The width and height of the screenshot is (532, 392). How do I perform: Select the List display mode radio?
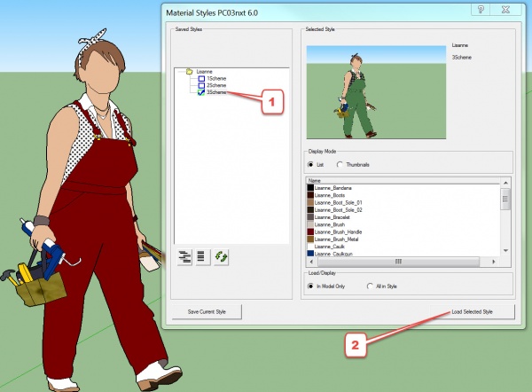pyautogui.click(x=311, y=164)
